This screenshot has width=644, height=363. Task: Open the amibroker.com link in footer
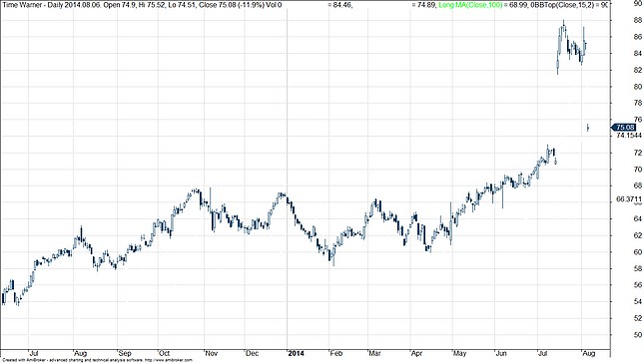(x=168, y=360)
